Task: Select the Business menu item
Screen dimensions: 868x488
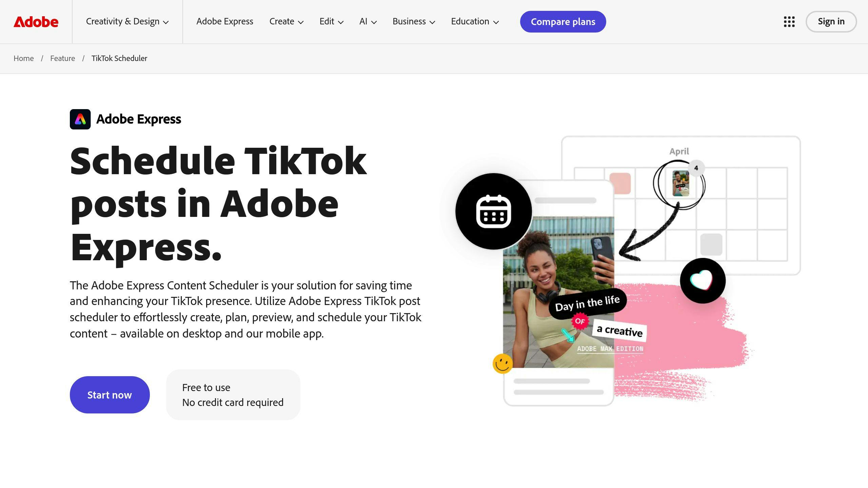Action: click(x=414, y=21)
